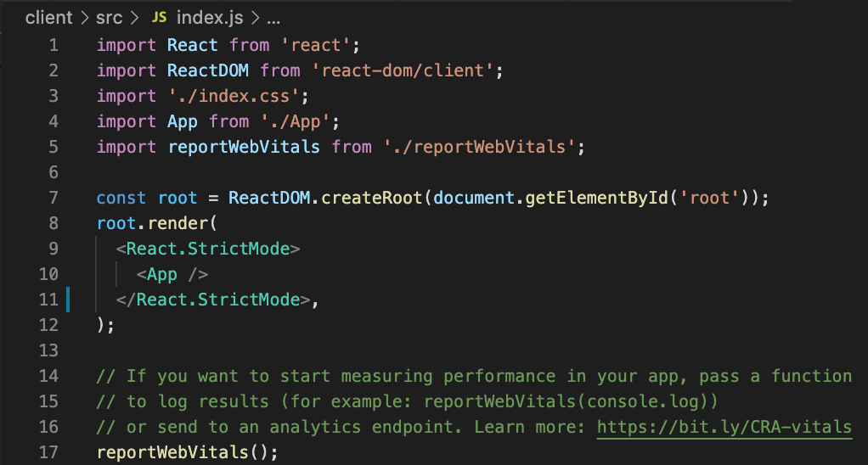Place cursor on createRoot method call

pos(371,198)
